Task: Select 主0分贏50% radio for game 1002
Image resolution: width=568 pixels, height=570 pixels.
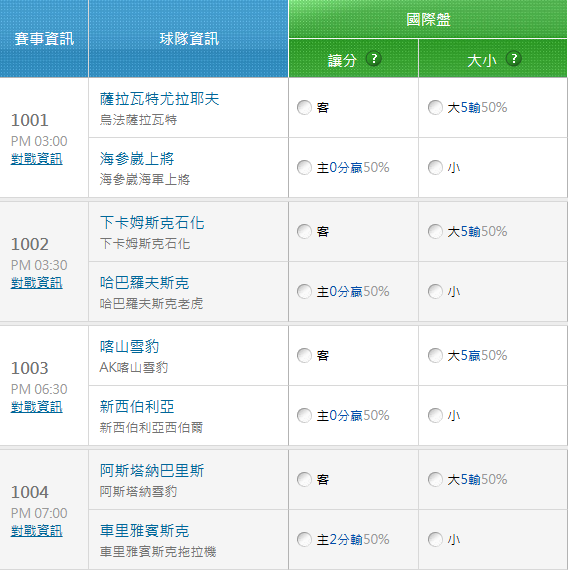Action: pos(304,291)
